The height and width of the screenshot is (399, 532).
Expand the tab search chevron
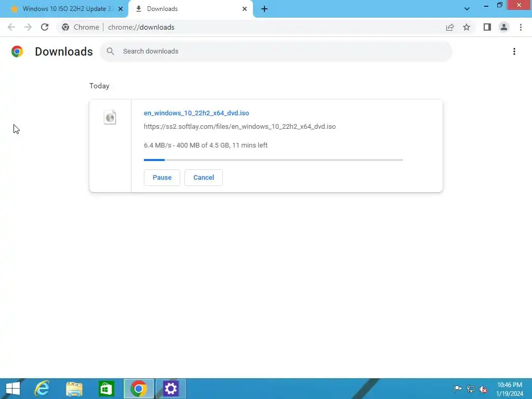pos(467,9)
